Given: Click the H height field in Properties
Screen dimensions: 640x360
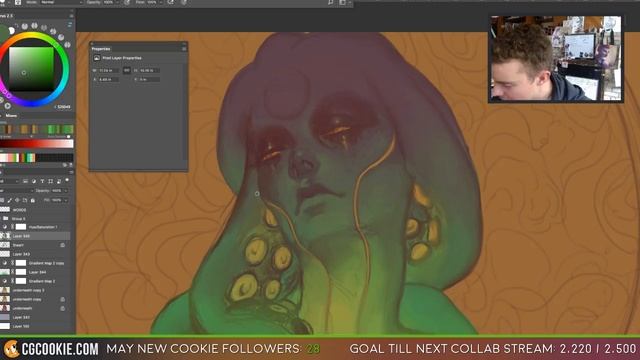Looking at the screenshot, I should (149, 71).
